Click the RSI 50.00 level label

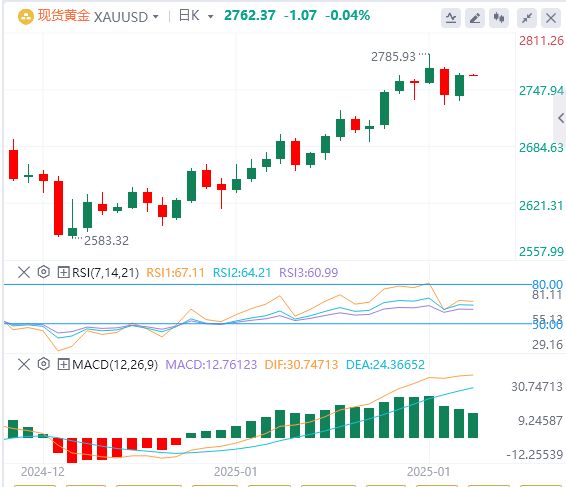coord(547,325)
